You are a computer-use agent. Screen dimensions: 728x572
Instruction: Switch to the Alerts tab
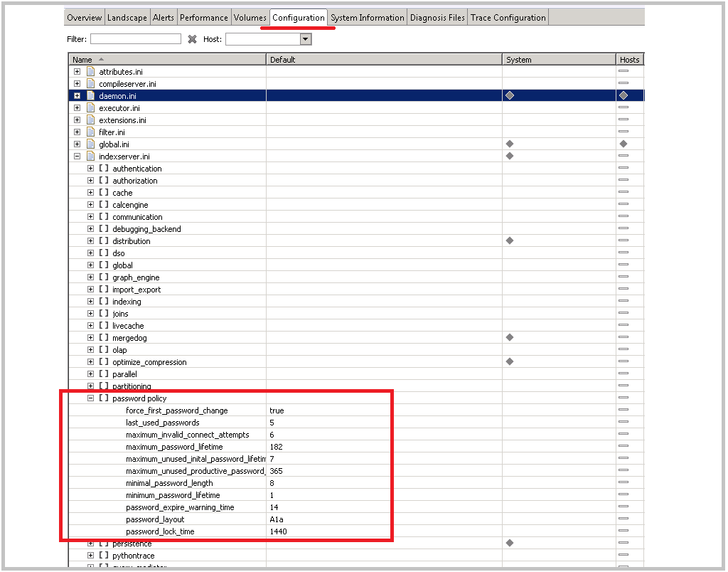click(164, 18)
